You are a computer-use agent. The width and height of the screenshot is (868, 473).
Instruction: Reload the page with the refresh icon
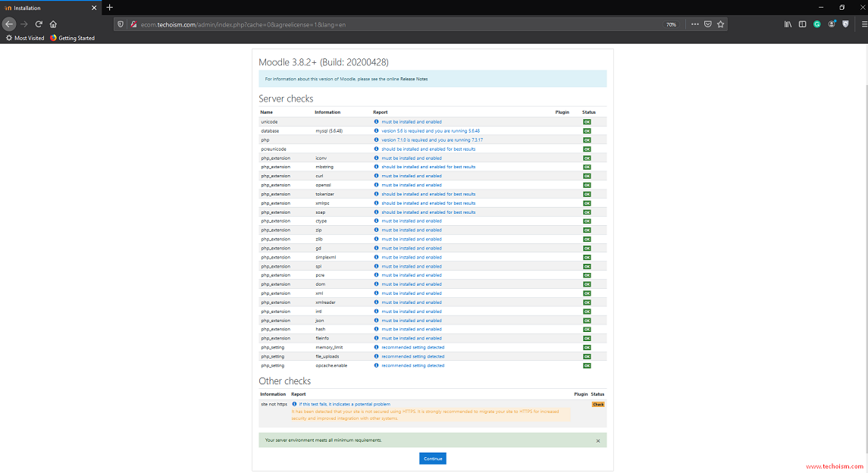[39, 24]
